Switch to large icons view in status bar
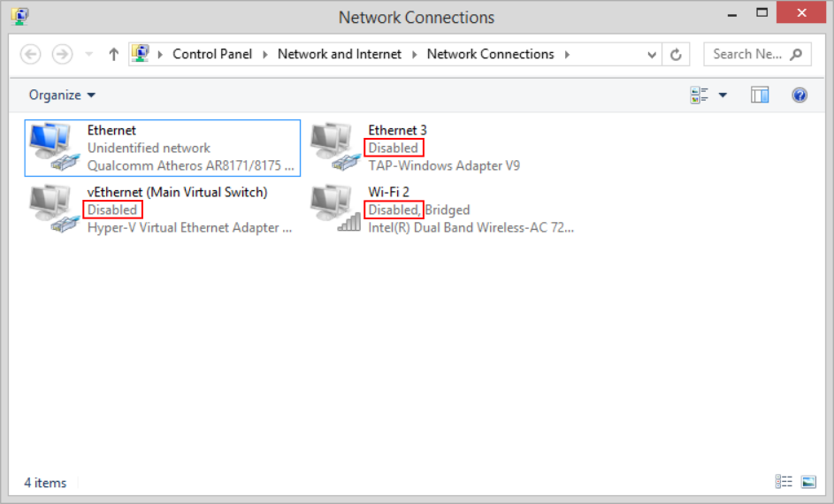The height and width of the screenshot is (504, 834). click(x=808, y=482)
